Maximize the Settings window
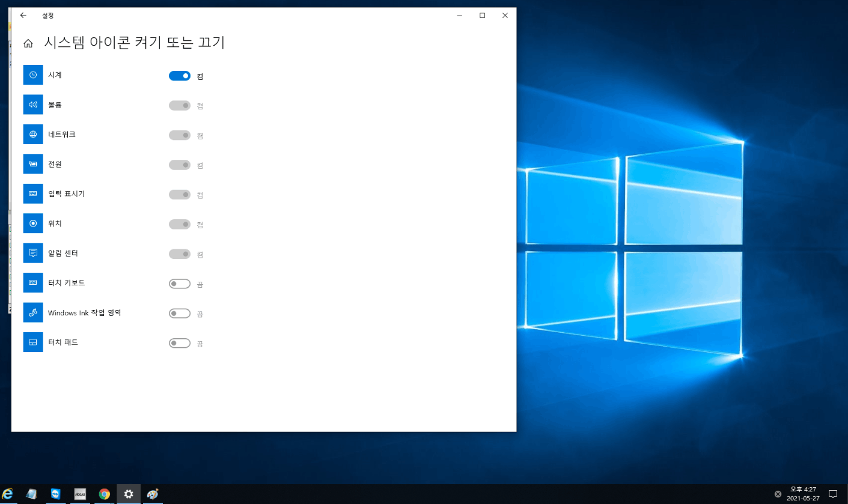Image resolution: width=848 pixels, height=504 pixels. point(482,15)
